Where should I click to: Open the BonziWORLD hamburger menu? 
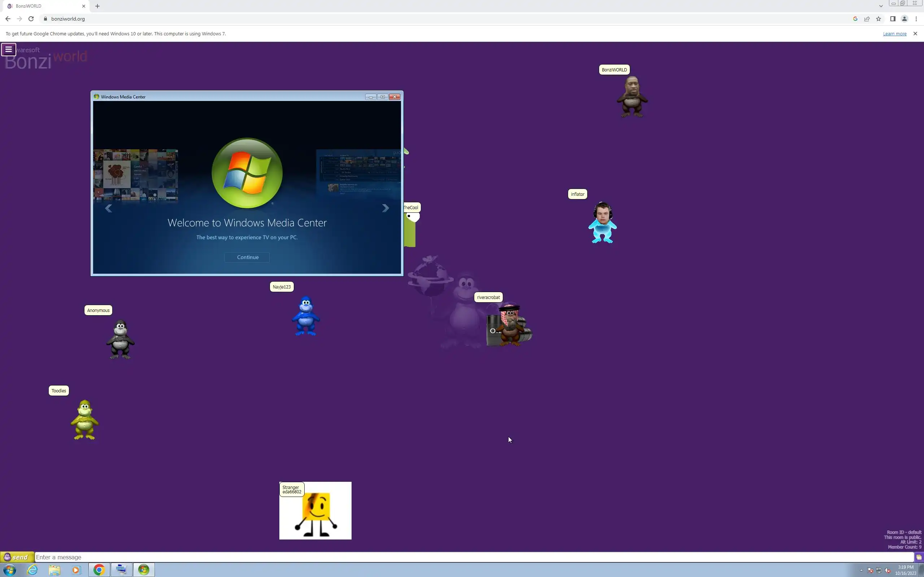[x=8, y=49]
